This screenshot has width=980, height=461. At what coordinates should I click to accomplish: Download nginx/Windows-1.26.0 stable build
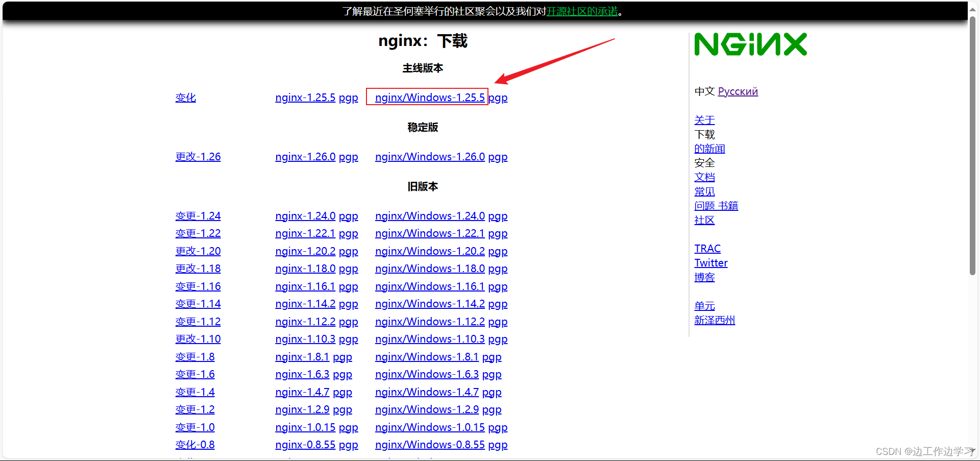430,157
